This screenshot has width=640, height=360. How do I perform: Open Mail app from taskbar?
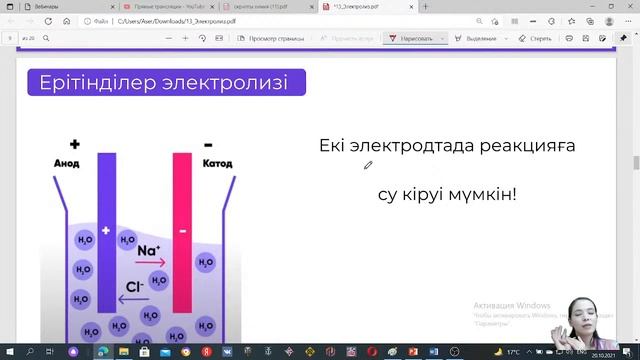tap(165, 351)
